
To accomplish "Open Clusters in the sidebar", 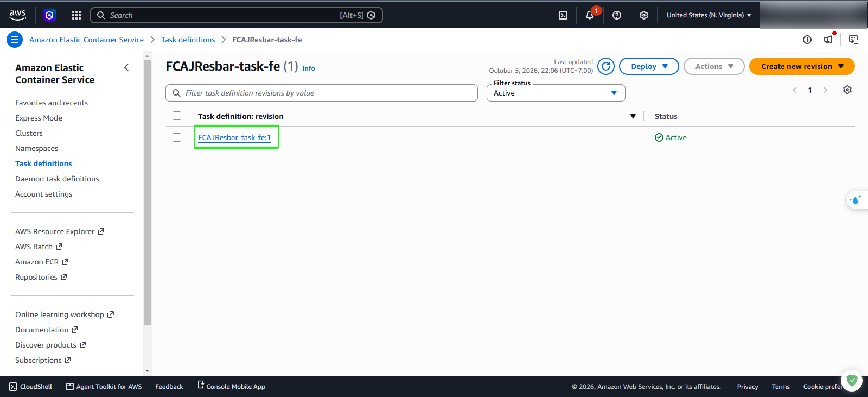I will [29, 133].
